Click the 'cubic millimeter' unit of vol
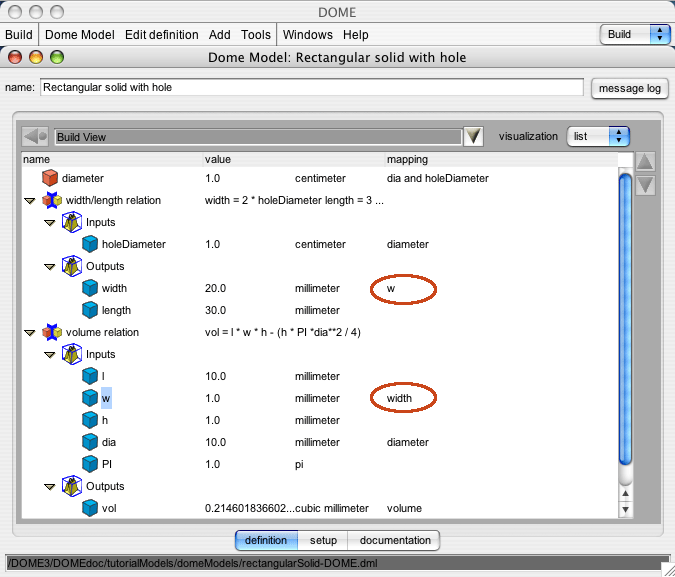This screenshot has height=577, width=675. coord(331,508)
